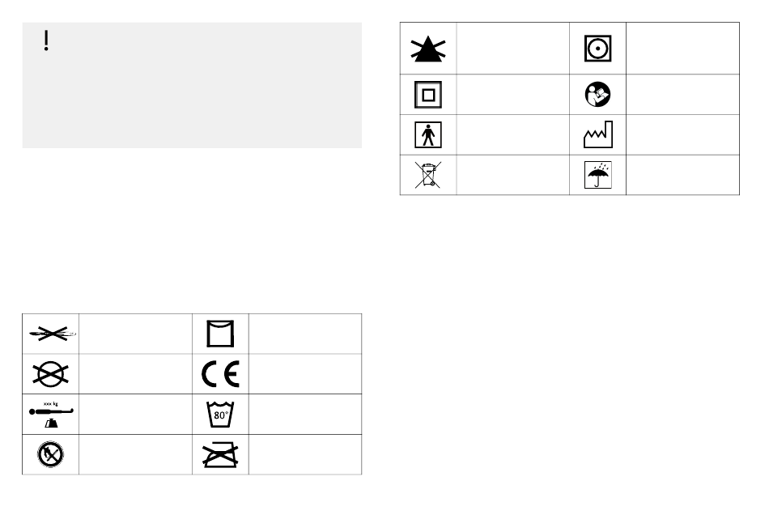Click the crossed-out iron symbol
The width and height of the screenshot is (769, 532).
pos(220,455)
